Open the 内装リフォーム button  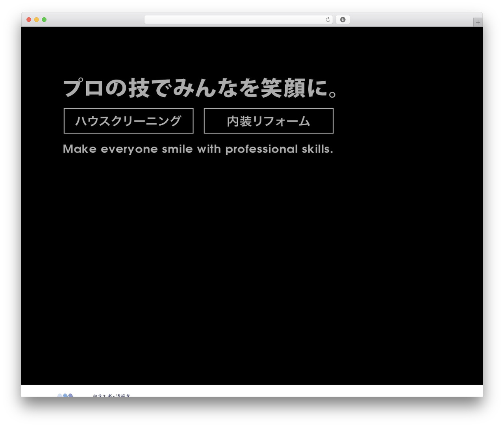pos(269,121)
